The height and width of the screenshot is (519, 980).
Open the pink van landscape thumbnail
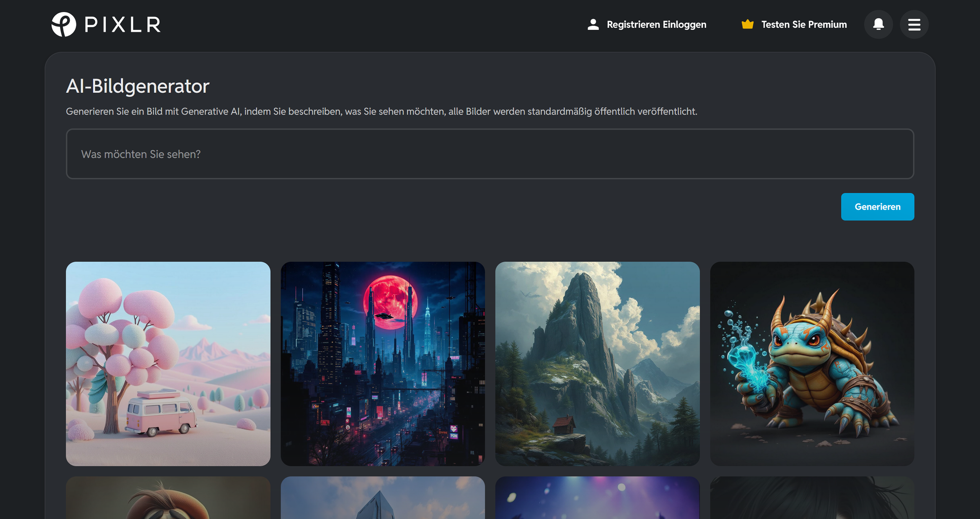click(x=168, y=364)
